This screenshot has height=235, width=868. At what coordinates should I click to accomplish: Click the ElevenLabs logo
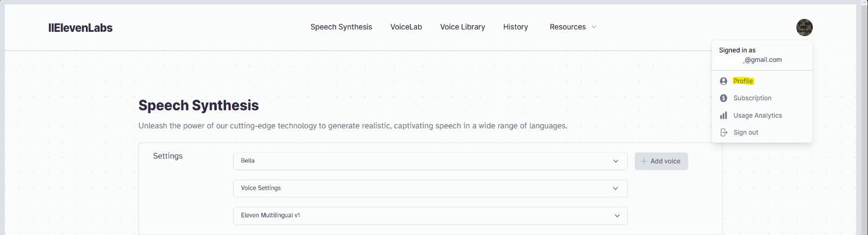(x=81, y=27)
